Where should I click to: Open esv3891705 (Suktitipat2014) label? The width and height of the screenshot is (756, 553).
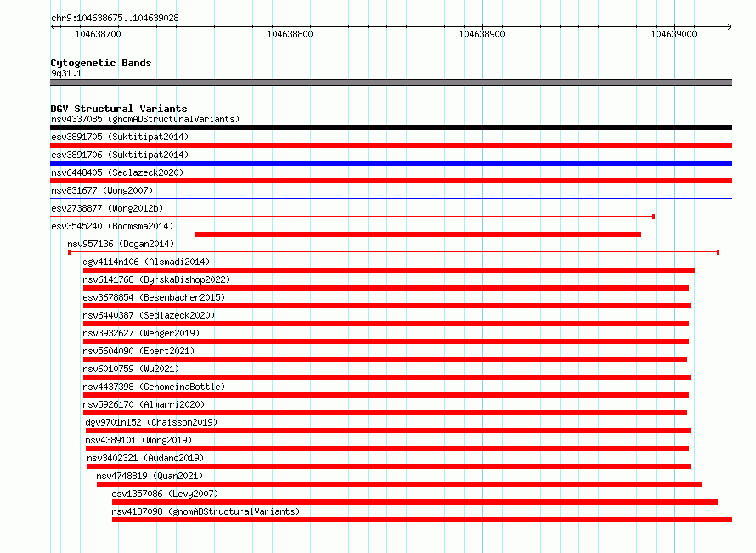point(120,137)
